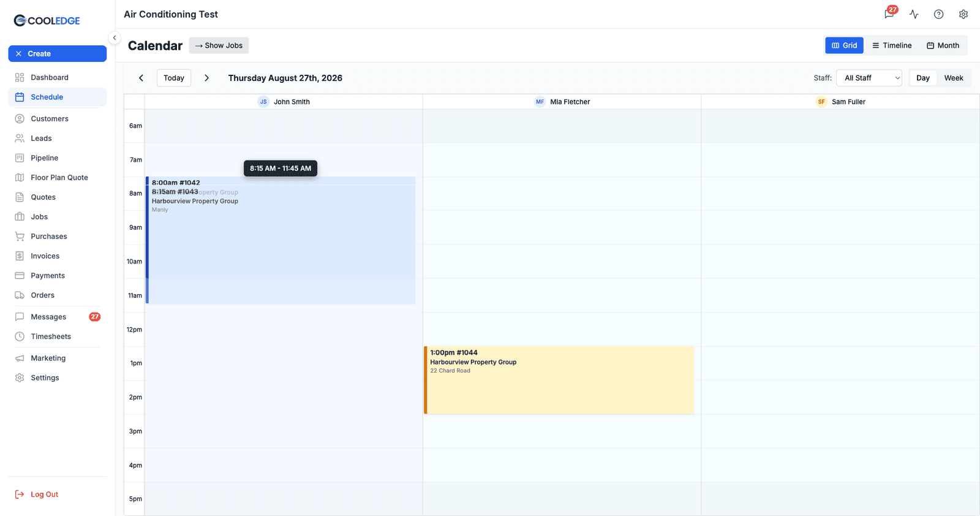Select Schedule in the sidebar

pos(58,97)
